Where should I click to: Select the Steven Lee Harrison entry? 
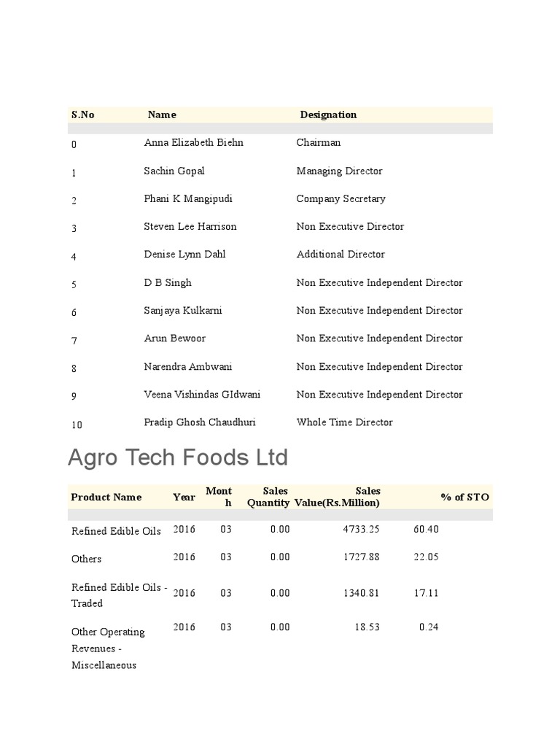(190, 227)
